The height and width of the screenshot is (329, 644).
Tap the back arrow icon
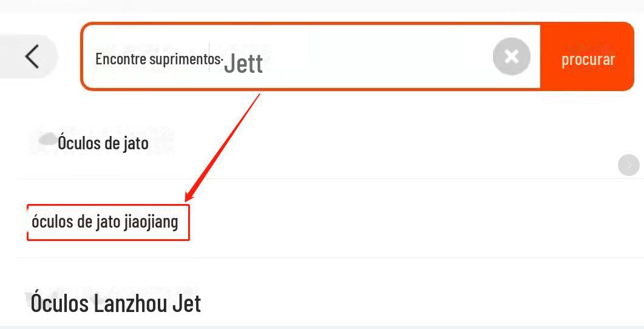32,56
